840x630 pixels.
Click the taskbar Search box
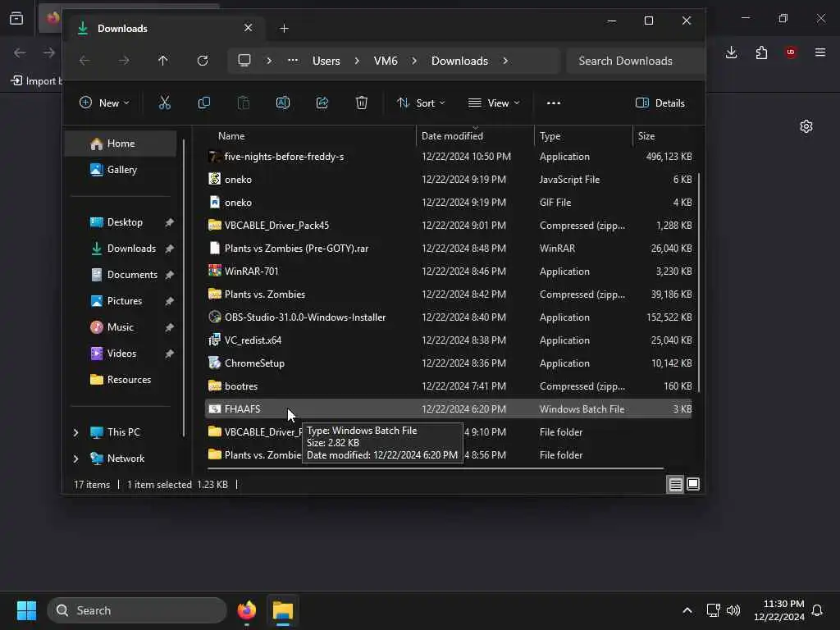137,610
